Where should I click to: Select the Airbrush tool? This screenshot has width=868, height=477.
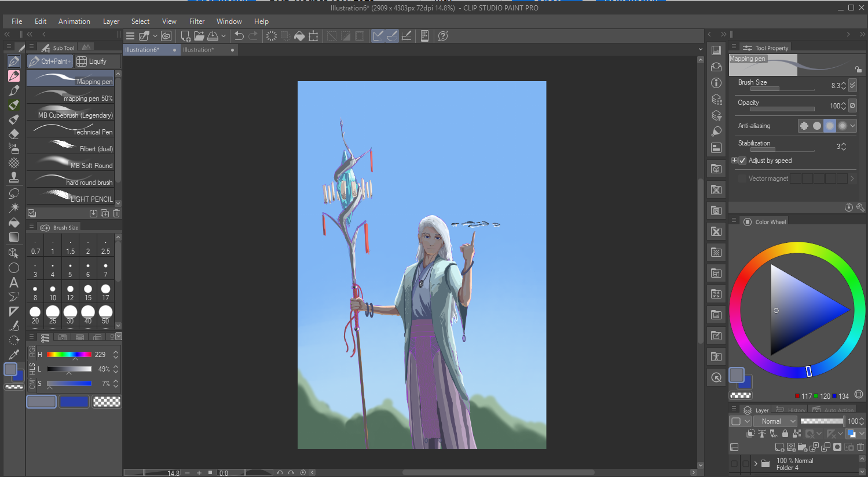[14, 148]
